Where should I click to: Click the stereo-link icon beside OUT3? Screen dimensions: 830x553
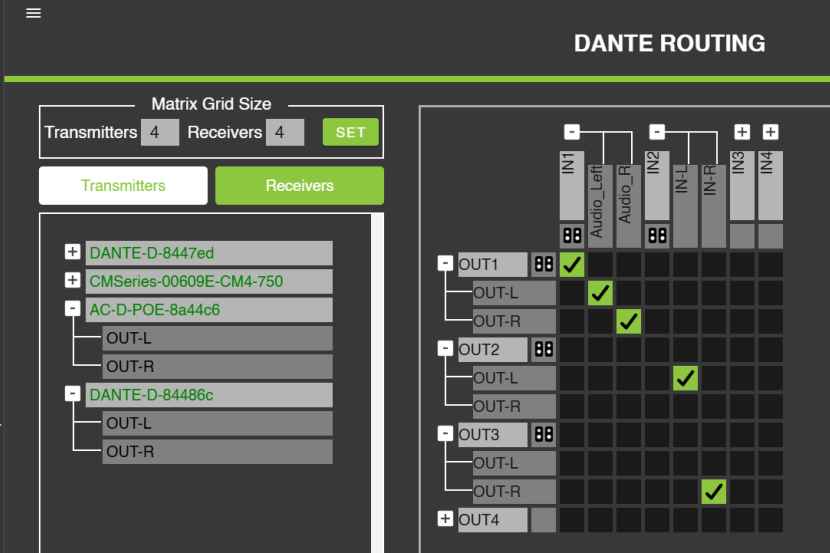pos(544,434)
